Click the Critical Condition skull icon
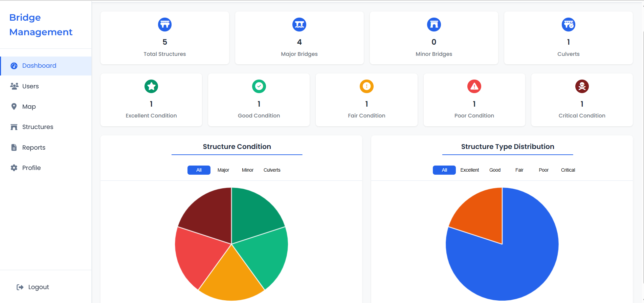This screenshot has height=303, width=644. [x=582, y=86]
